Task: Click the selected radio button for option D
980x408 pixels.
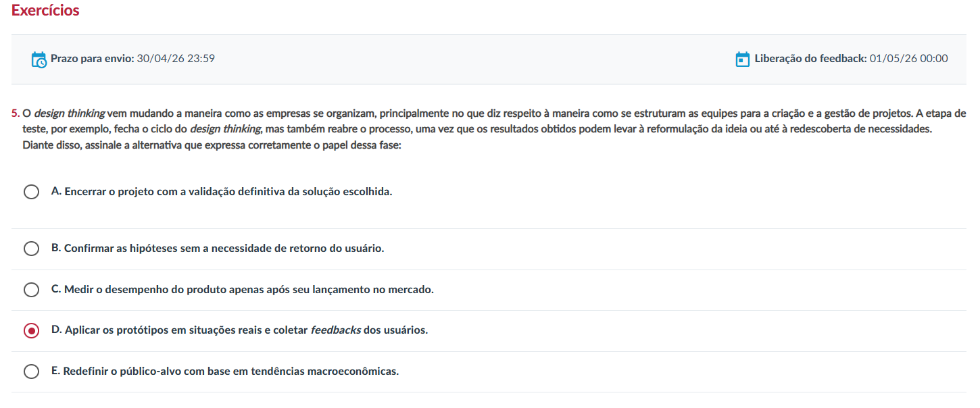Action: tap(31, 331)
